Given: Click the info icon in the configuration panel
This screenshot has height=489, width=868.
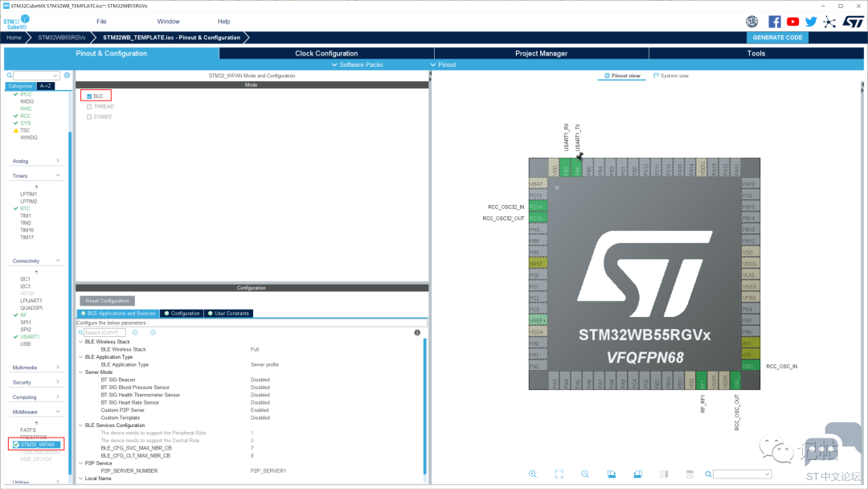Looking at the screenshot, I should coord(417,333).
